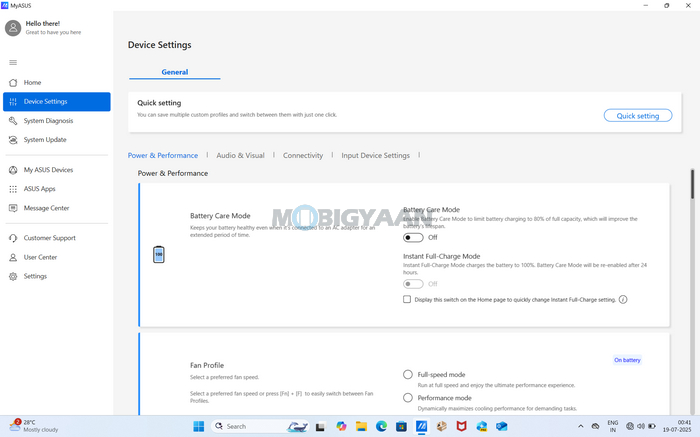Open File Explorer from taskbar
The image size is (700, 437).
pos(361,426)
